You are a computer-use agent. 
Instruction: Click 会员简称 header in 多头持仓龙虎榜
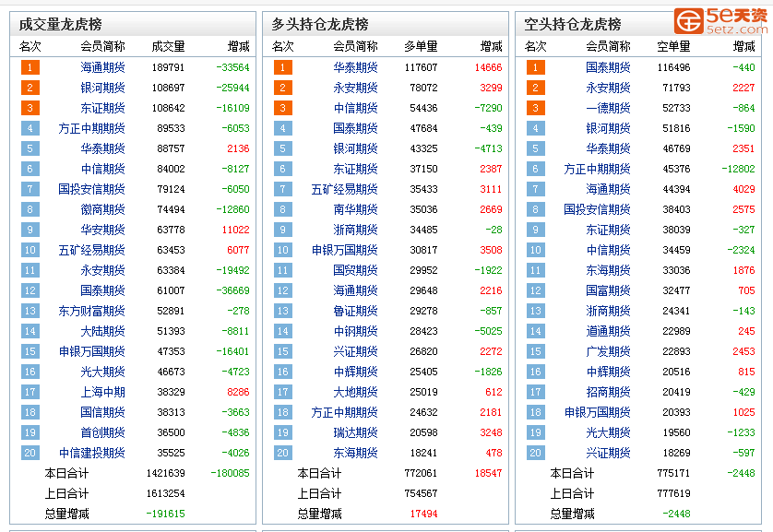(x=355, y=46)
